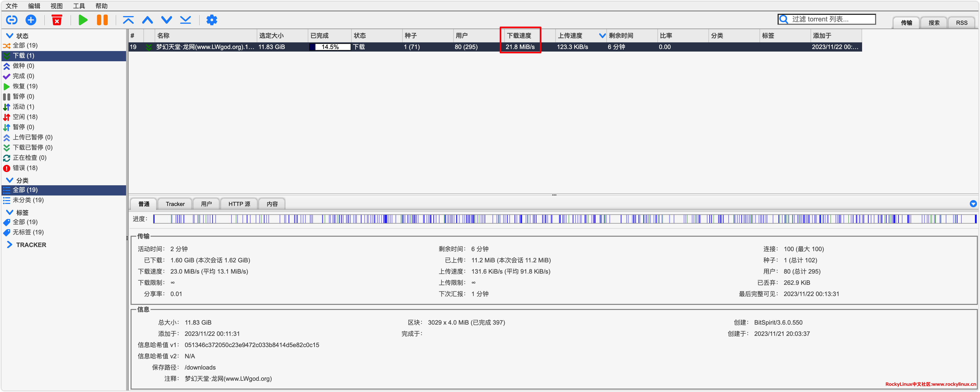Image resolution: width=980 pixels, height=392 pixels.
Task: Move torrent to bottom of queue
Action: point(186,20)
